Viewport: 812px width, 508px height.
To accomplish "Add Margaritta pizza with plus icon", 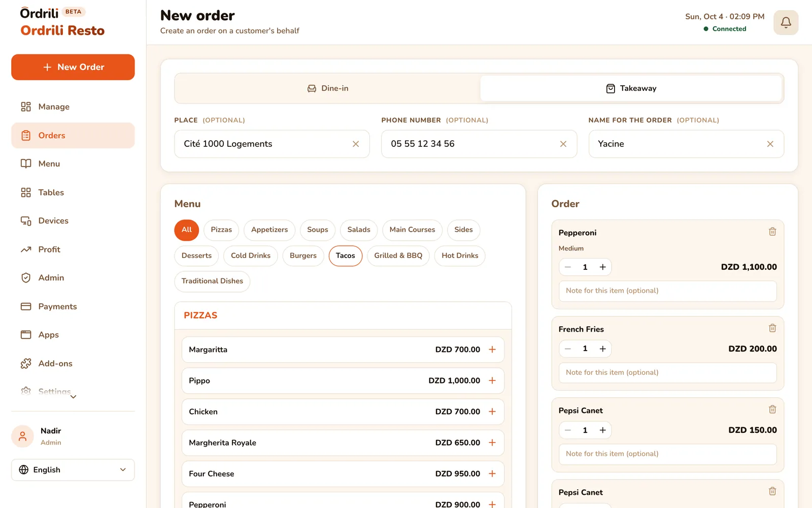I will click(x=492, y=350).
